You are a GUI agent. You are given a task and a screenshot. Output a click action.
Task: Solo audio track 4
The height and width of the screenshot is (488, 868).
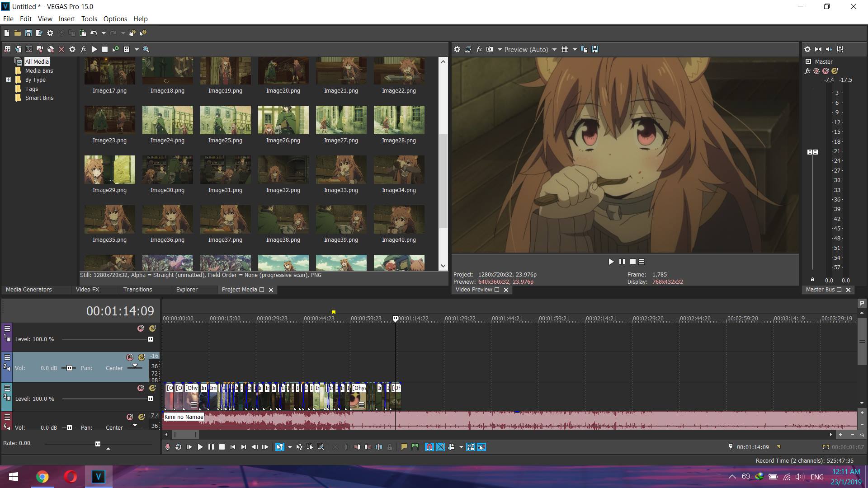coord(141,417)
